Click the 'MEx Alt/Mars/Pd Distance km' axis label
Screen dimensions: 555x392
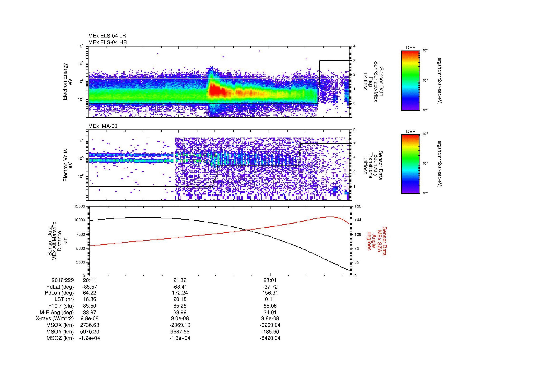point(57,241)
